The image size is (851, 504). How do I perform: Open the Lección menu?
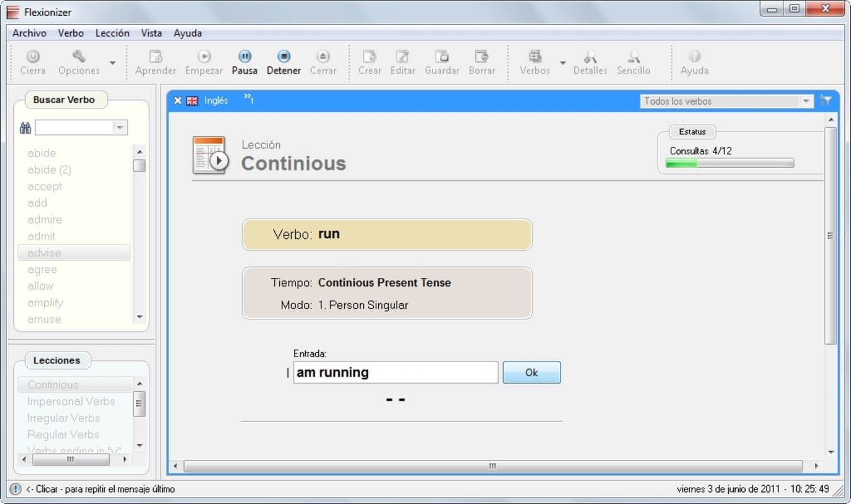coord(112,33)
